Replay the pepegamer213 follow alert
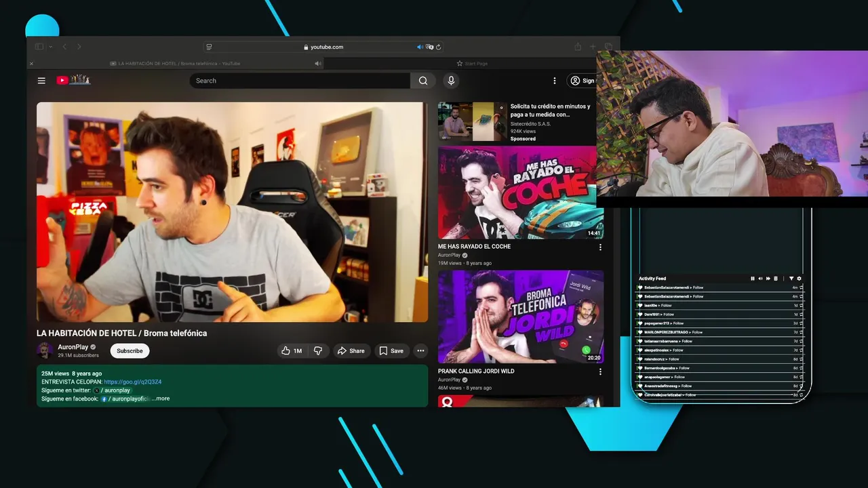Viewport: 868px width, 488px height. 801,323
